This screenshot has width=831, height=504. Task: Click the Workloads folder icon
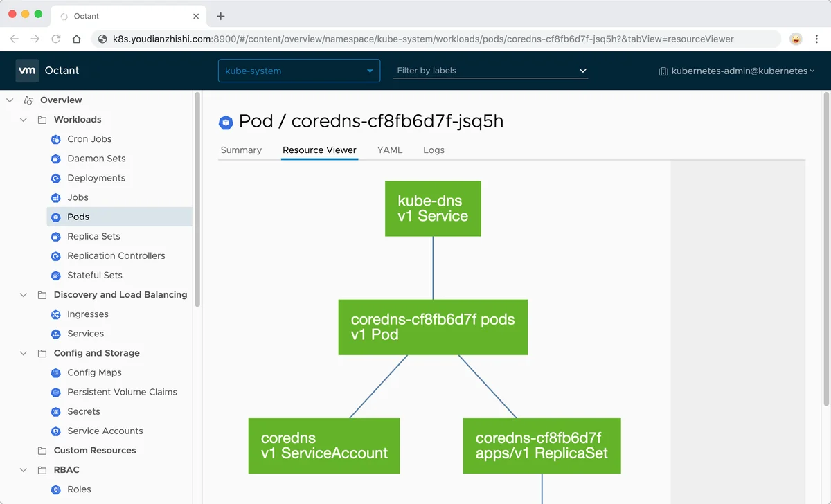pyautogui.click(x=42, y=120)
